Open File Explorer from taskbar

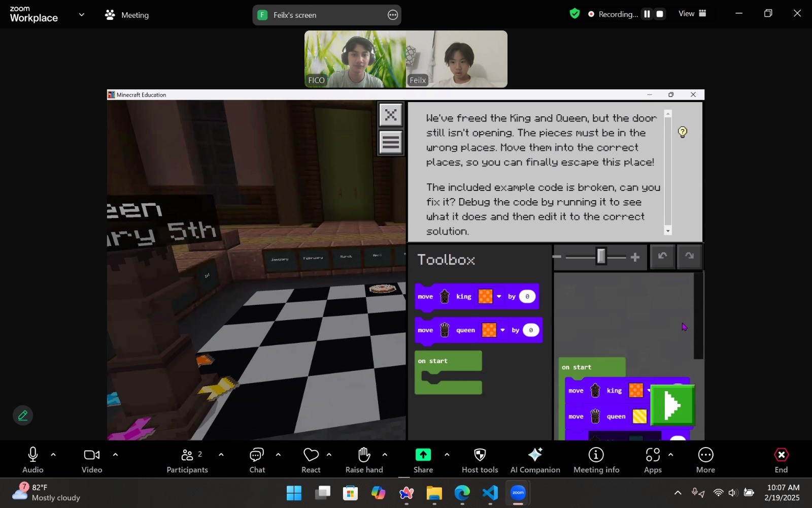tap(434, 493)
